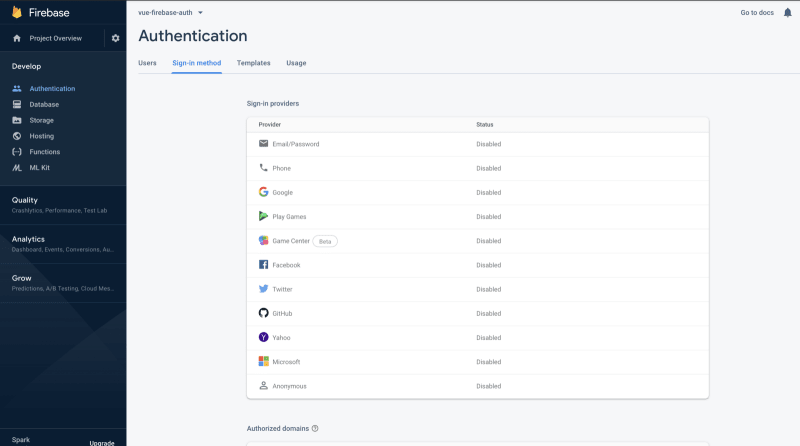This screenshot has height=446, width=800.
Task: Expand the Grow section in sidebar
Action: 63,283
